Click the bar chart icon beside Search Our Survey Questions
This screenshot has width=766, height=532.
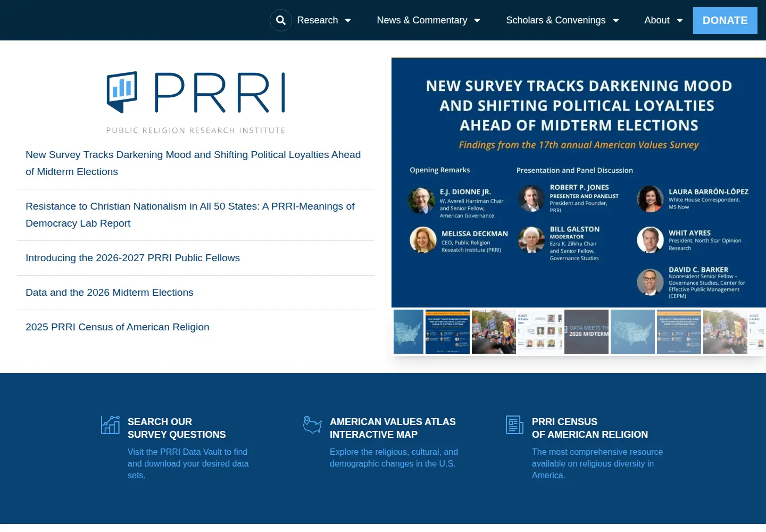111,425
